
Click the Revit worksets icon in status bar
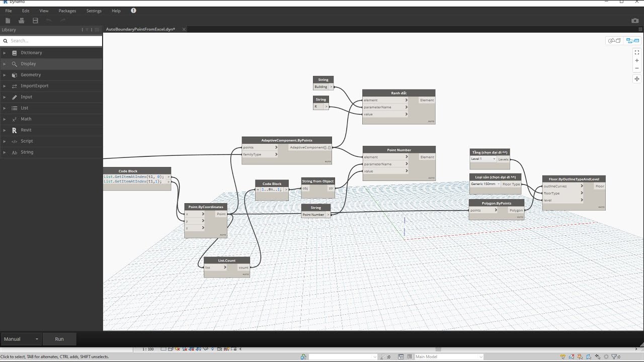(x=303, y=356)
